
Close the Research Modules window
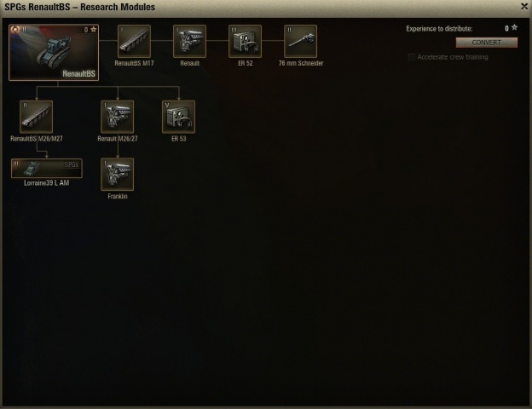(x=524, y=7)
